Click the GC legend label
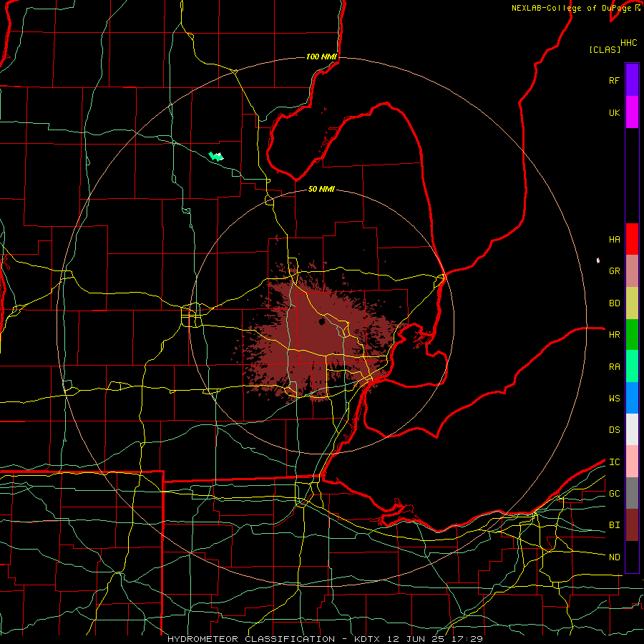This screenshot has height=644, width=644. [614, 494]
